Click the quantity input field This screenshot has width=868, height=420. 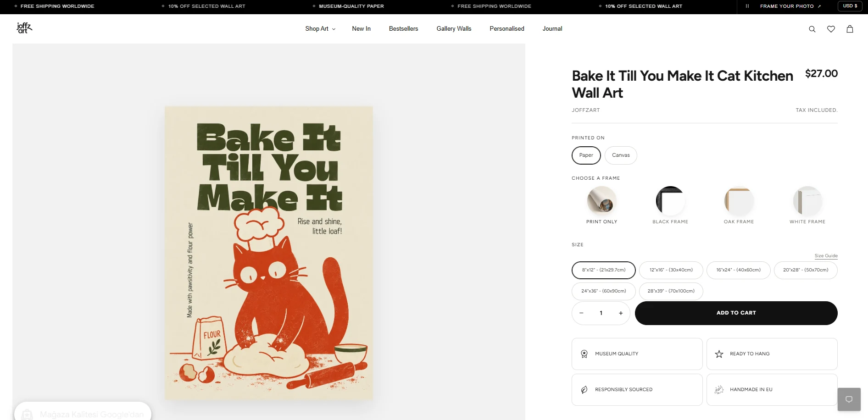pos(601,313)
